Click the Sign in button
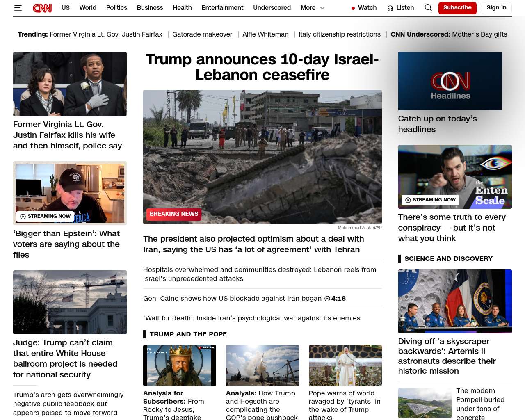The width and height of the screenshot is (525, 420). 496,8
